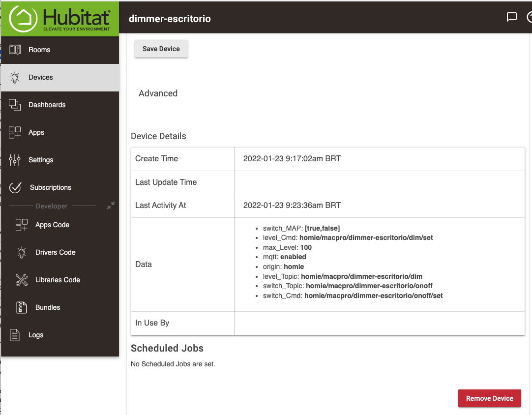Click the max_Level: 100 entry

[287, 247]
